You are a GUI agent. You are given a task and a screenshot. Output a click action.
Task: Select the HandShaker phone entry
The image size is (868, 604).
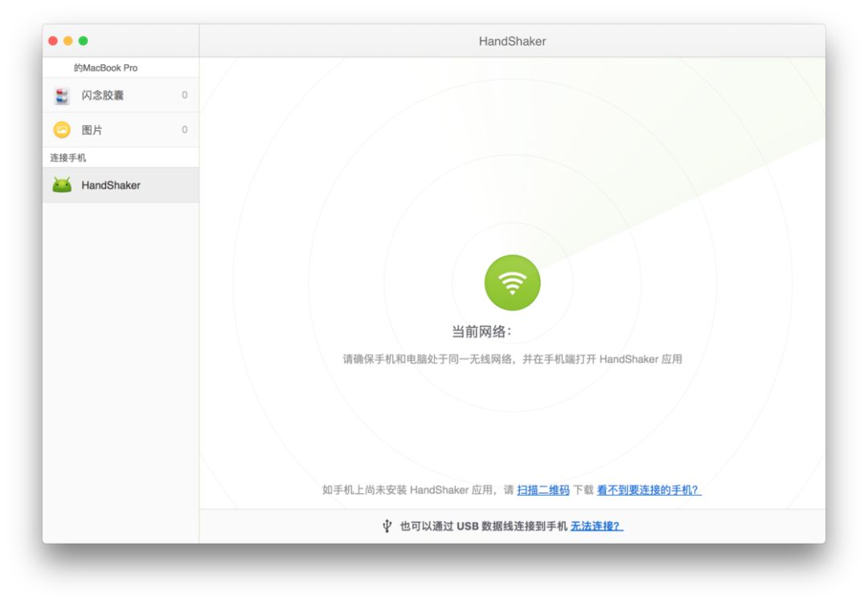coord(121,186)
